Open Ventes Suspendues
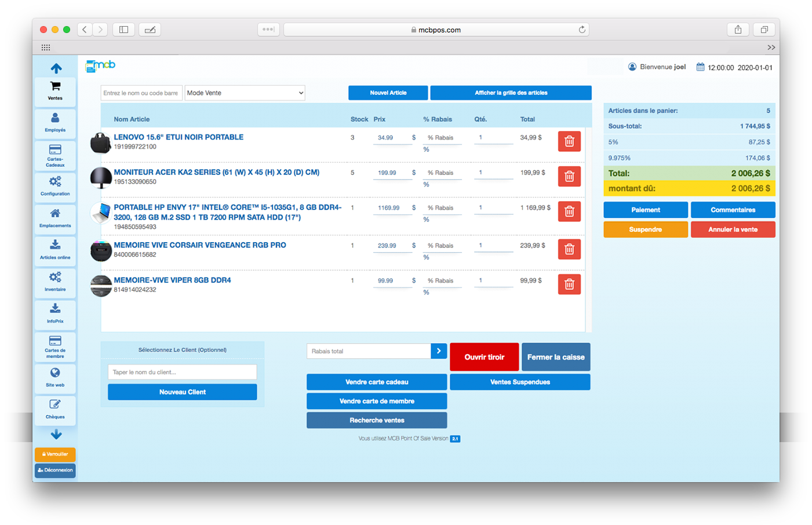 [x=520, y=382]
